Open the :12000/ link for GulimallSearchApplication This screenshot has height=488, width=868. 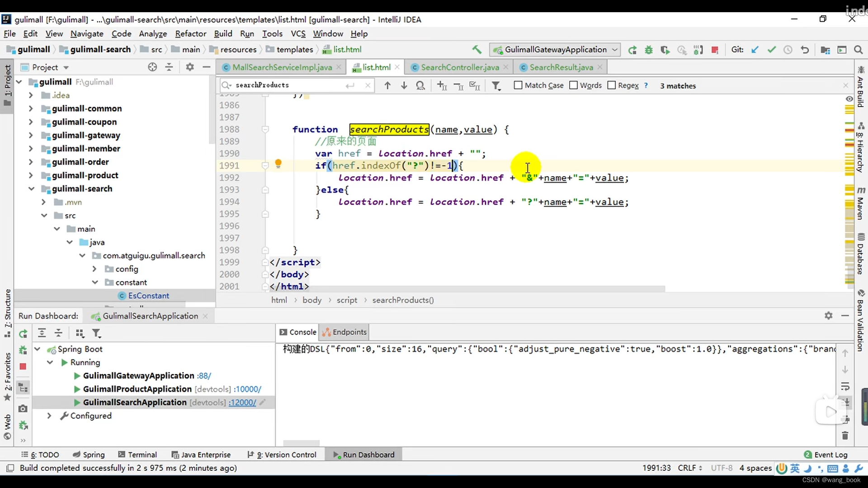coord(242,403)
